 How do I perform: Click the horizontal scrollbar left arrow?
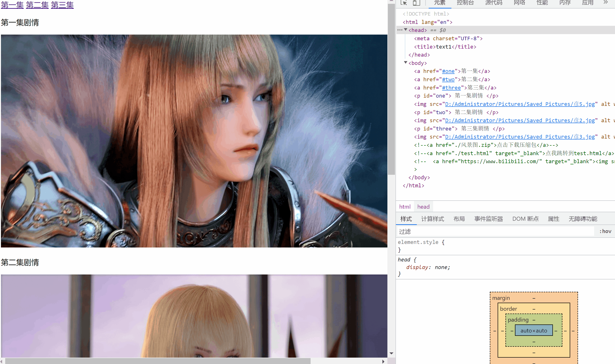point(2,361)
